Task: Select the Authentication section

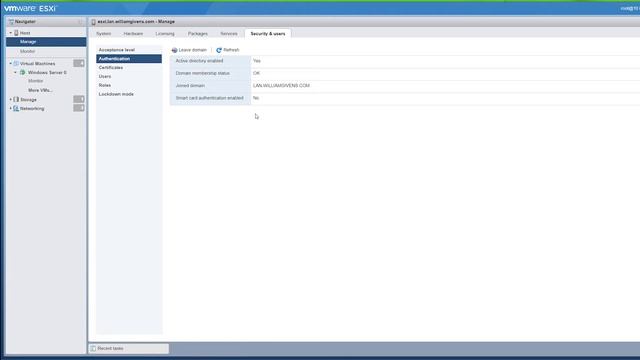Action: tap(129, 59)
